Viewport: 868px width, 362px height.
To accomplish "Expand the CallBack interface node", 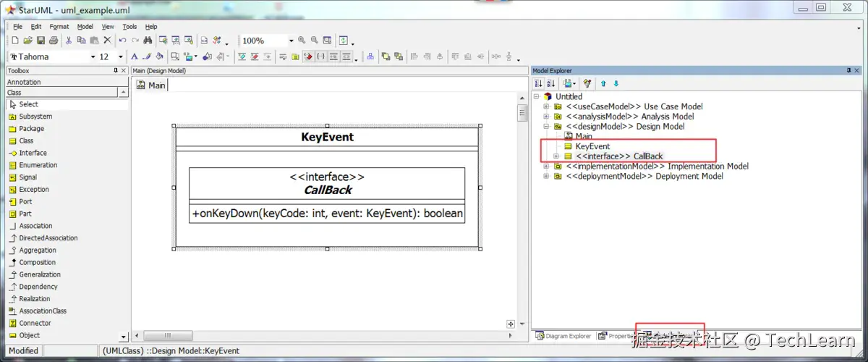I will (x=556, y=156).
